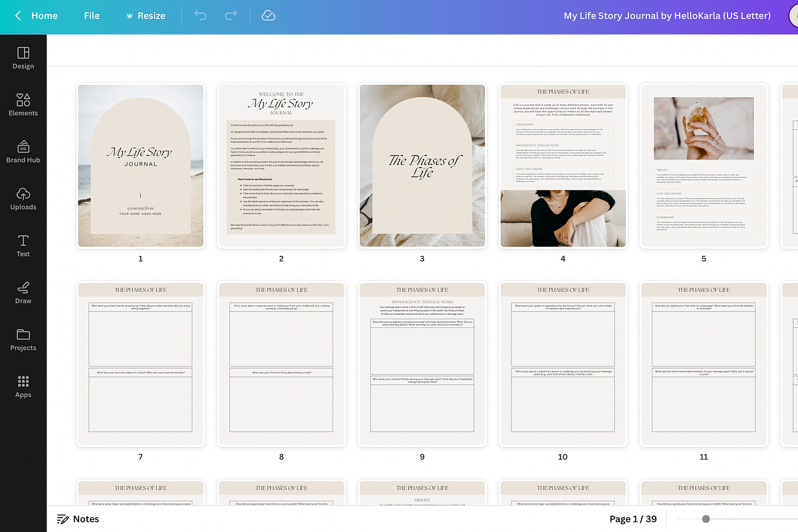Open the Draw tool

coord(23,292)
